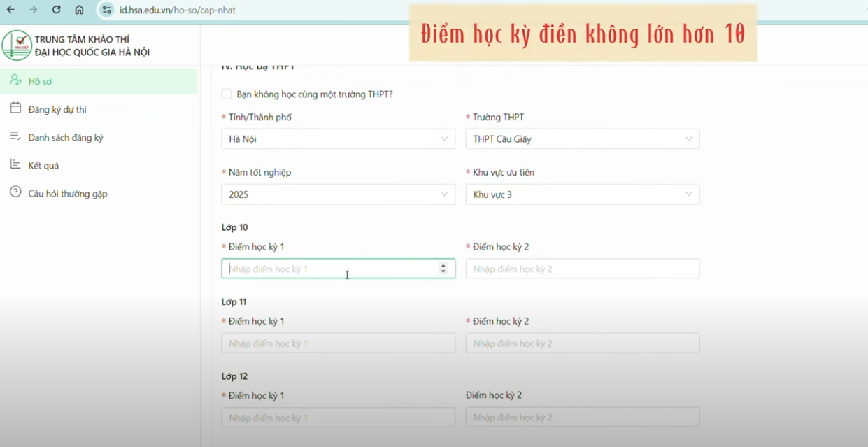Open Câu hỏi thường gặp page
This screenshot has height=447, width=868.
[68, 193]
